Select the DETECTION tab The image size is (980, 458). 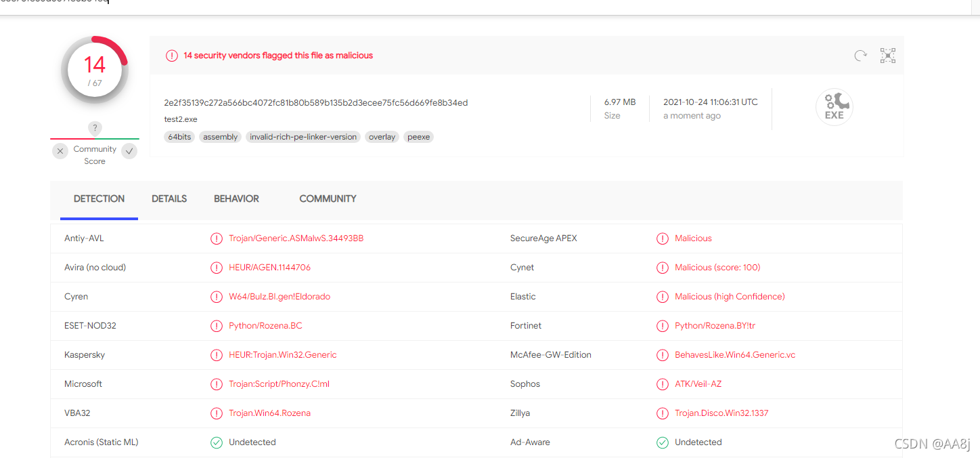pyautogui.click(x=99, y=199)
